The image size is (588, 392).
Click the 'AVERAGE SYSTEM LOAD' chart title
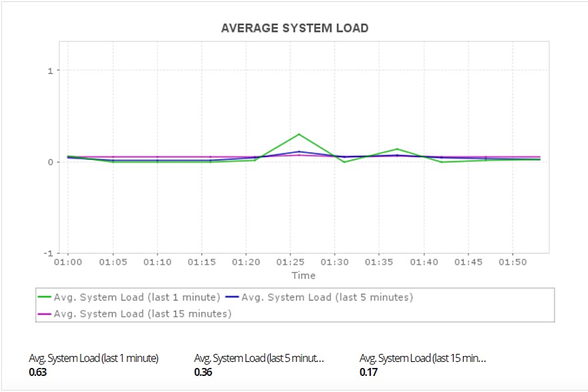click(x=294, y=28)
